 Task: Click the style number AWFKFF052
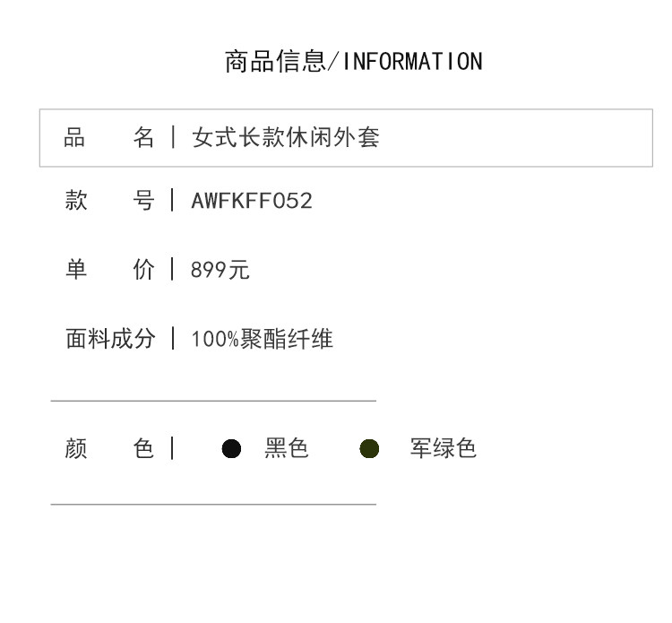[x=252, y=201]
